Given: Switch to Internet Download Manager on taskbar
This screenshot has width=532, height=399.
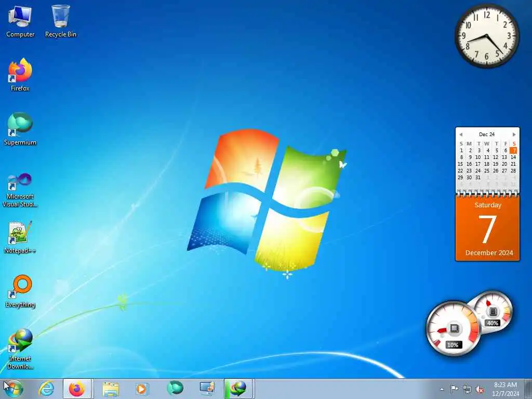Looking at the screenshot, I should click(x=239, y=389).
